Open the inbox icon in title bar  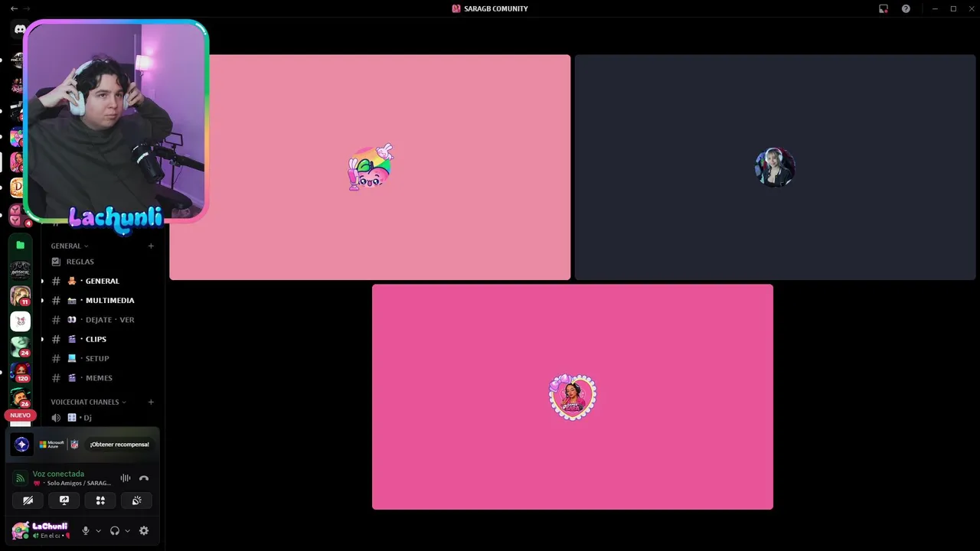(884, 8)
